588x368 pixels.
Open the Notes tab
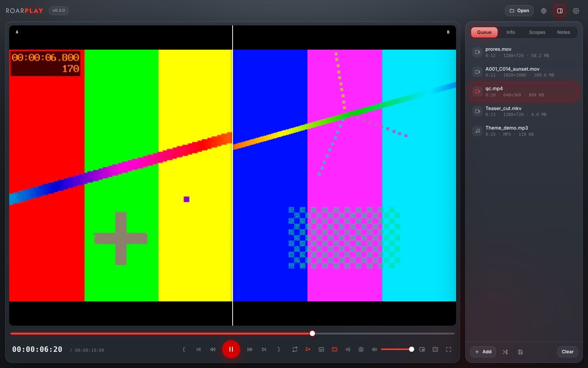click(563, 32)
